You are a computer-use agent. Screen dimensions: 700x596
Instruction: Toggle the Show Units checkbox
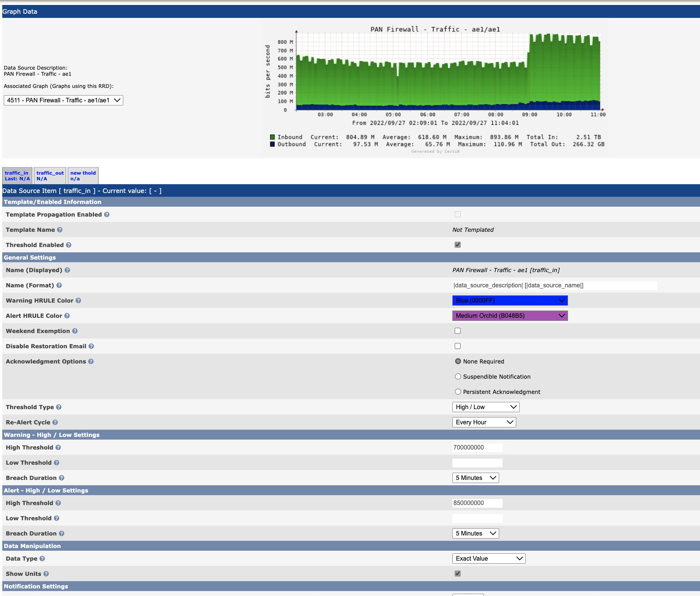coord(458,574)
